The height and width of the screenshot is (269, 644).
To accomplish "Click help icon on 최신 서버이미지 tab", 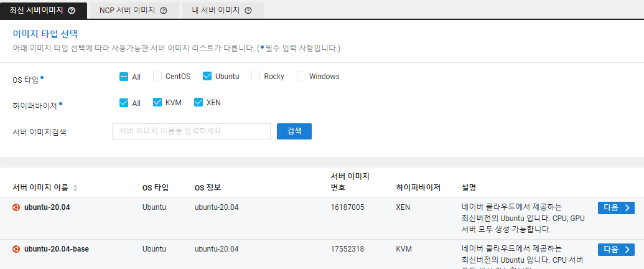I will (x=72, y=11).
